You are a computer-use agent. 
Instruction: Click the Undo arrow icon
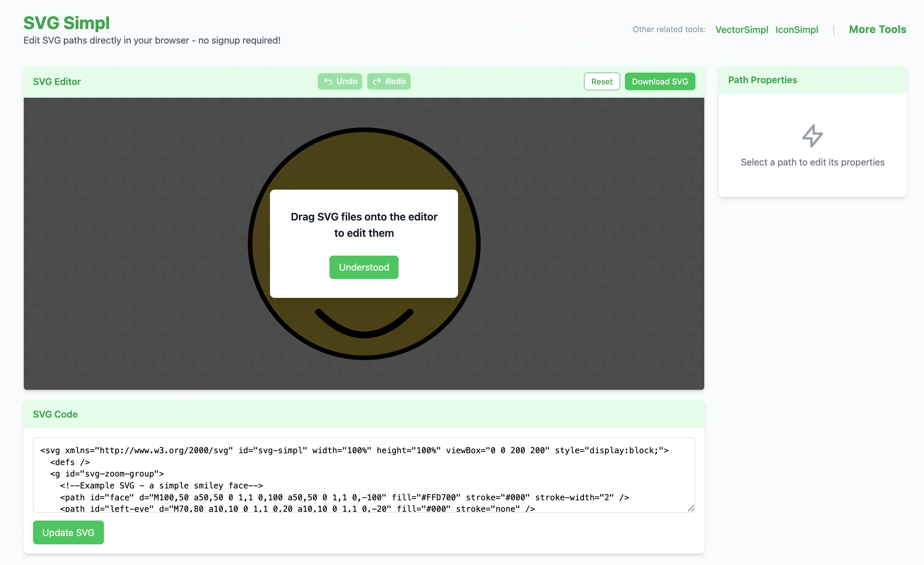click(328, 81)
